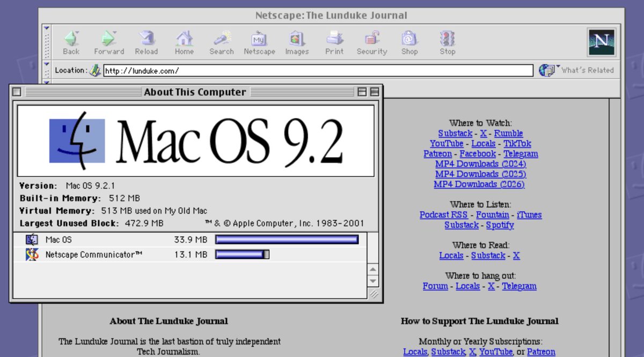Open the Rumble link
Image resolution: width=644 pixels, height=357 pixels.
[508, 133]
